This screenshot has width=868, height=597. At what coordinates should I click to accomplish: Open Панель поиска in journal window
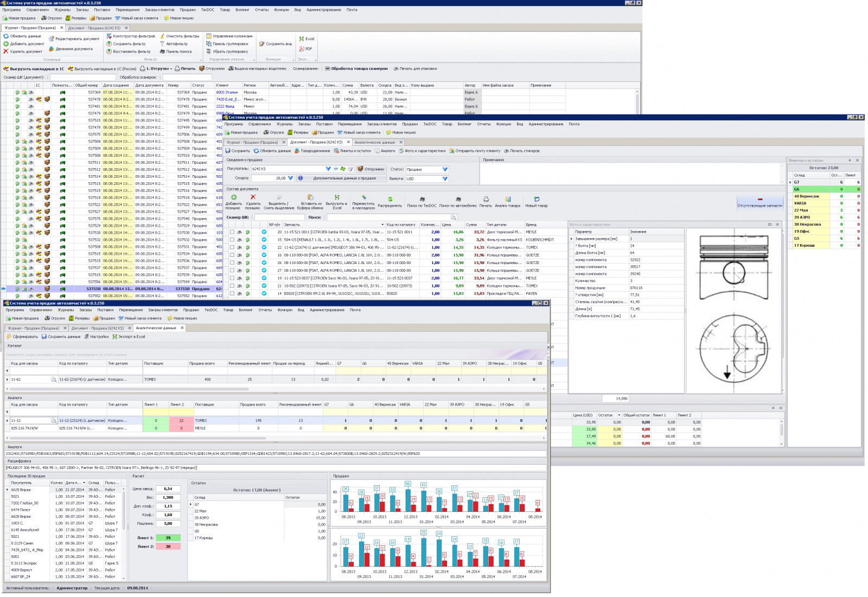175,52
